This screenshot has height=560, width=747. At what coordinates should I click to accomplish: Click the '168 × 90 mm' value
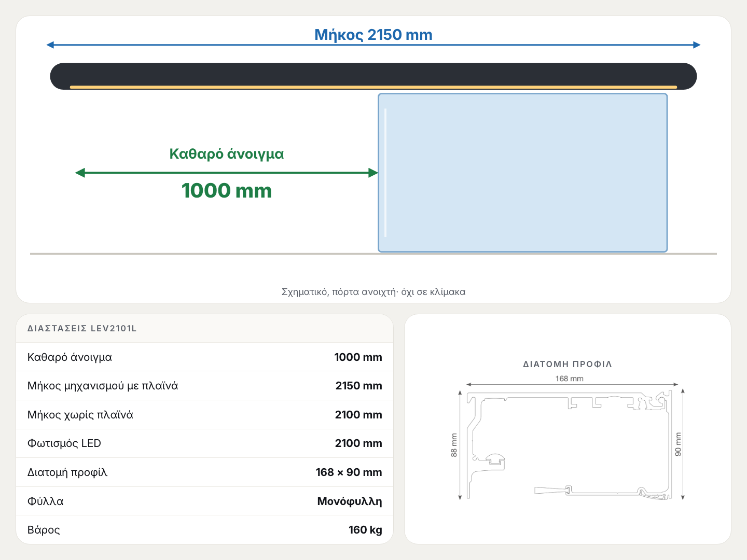click(x=349, y=472)
